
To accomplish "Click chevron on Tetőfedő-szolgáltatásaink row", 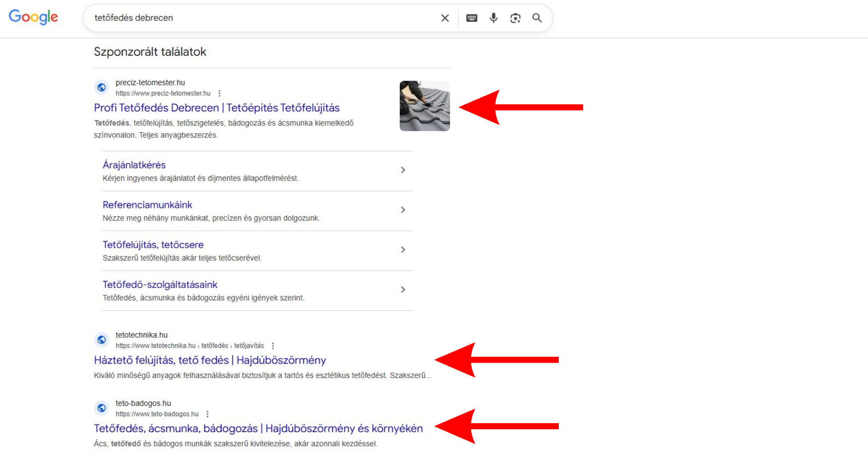I will click(403, 289).
